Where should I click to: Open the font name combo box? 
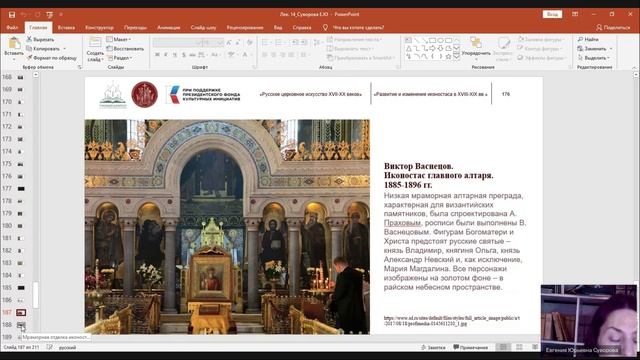177,42
